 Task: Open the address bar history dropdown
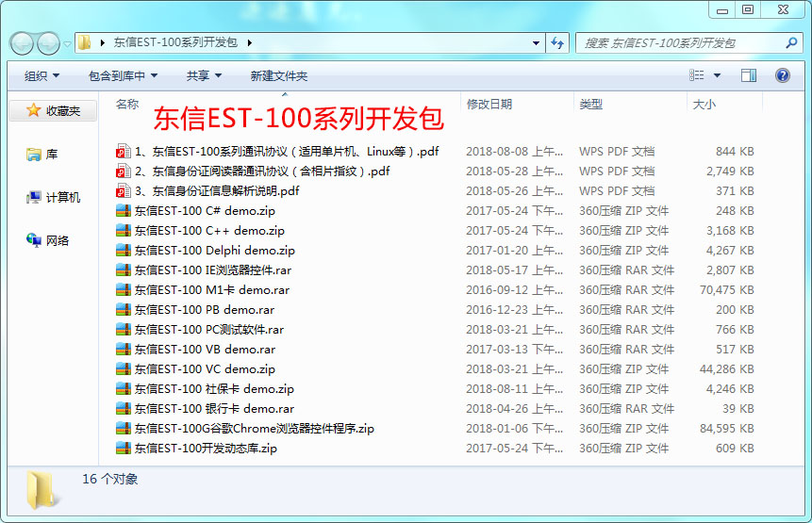click(536, 43)
